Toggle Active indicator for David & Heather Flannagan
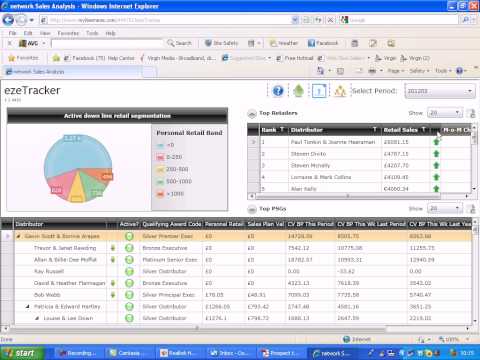This screenshot has height=360, width=480. pyautogui.click(x=129, y=283)
